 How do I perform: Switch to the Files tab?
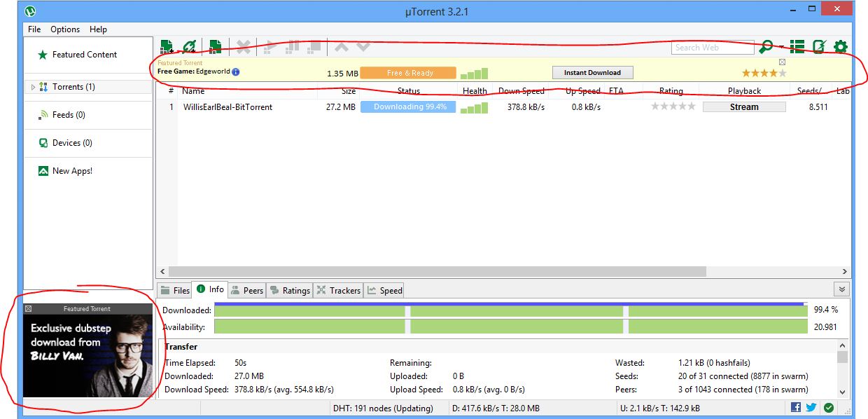click(175, 290)
